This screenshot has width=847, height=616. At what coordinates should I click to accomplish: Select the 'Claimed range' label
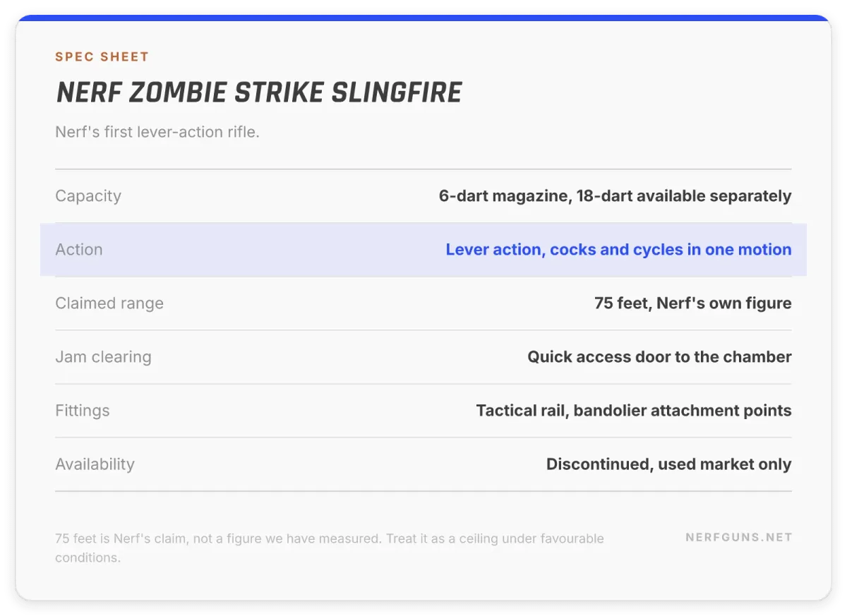point(109,303)
